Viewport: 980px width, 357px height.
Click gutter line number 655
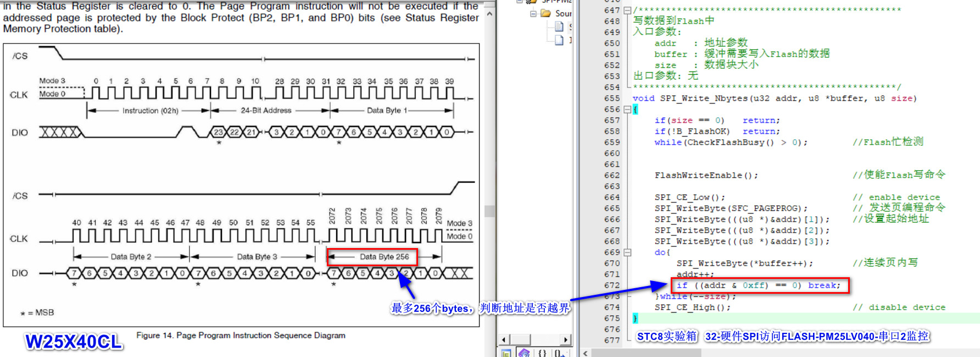click(x=612, y=98)
